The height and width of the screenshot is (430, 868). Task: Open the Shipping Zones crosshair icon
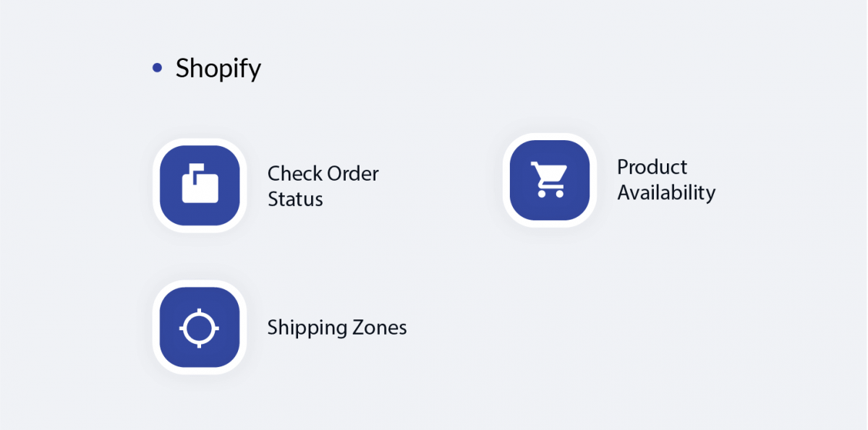[200, 327]
